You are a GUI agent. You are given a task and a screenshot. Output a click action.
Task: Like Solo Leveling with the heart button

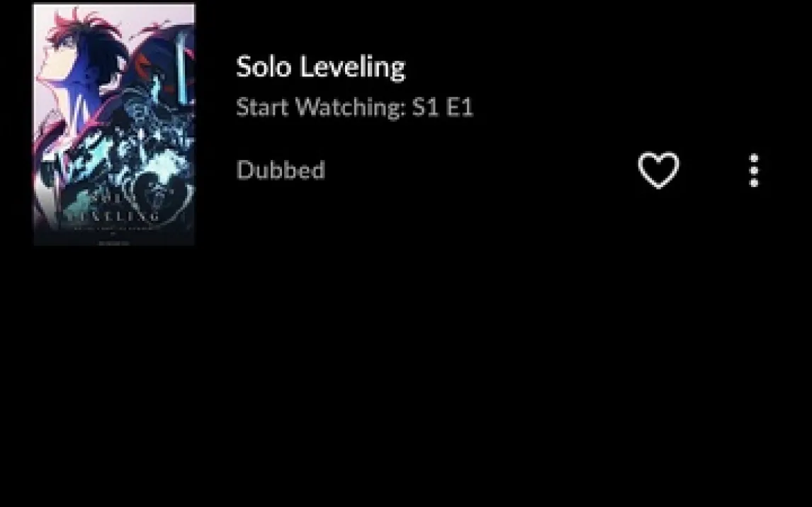point(658,170)
